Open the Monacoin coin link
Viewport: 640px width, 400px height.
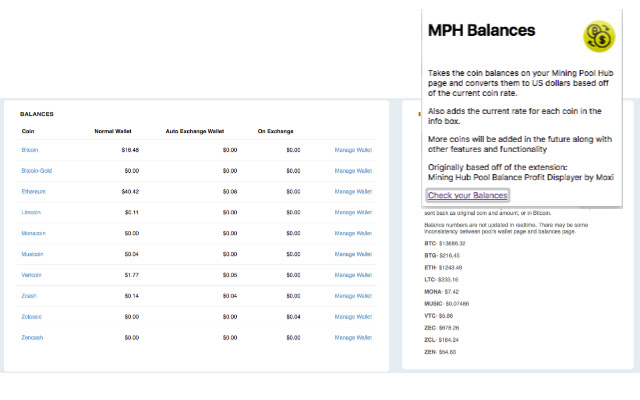tap(33, 233)
